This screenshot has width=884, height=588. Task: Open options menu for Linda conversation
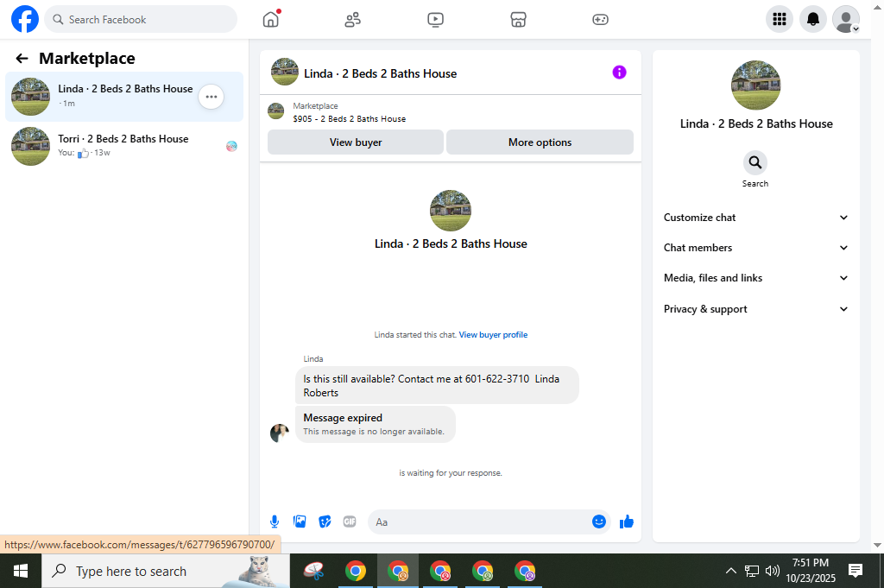tap(212, 97)
